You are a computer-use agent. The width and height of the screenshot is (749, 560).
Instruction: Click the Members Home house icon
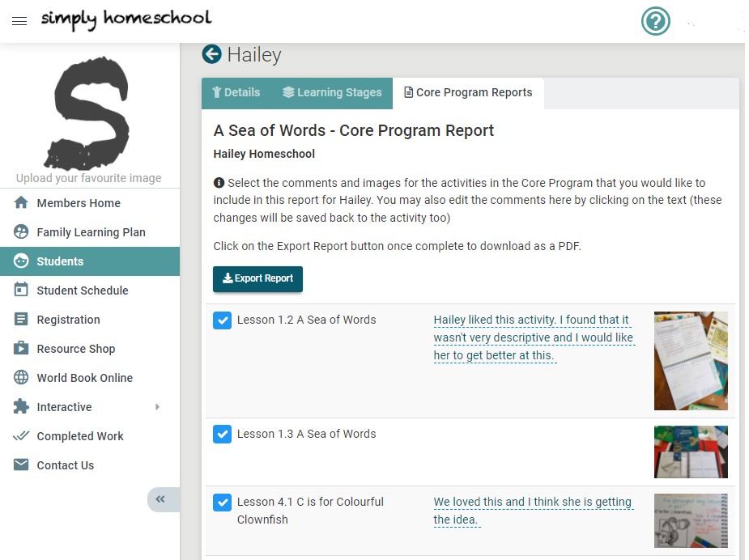pos(21,202)
